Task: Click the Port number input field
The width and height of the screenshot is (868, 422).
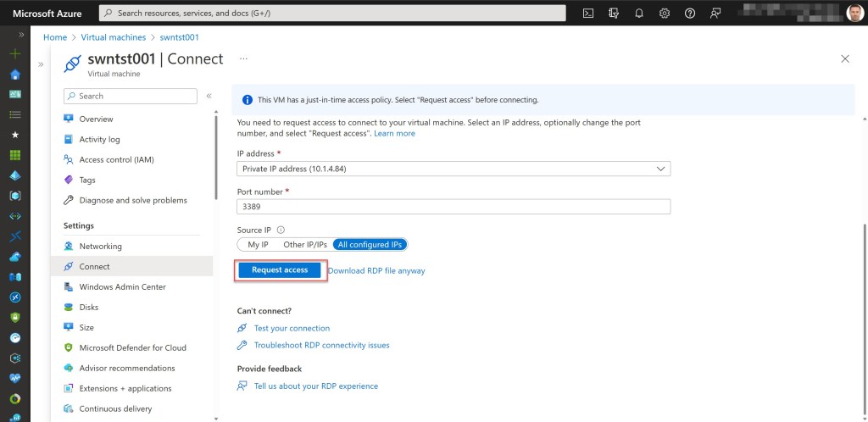Action: [x=453, y=207]
